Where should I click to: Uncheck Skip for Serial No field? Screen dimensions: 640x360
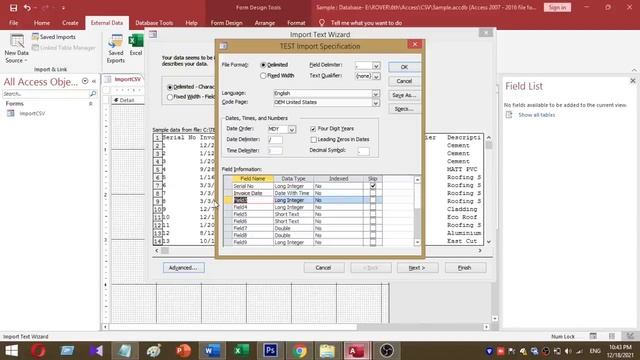pos(373,186)
